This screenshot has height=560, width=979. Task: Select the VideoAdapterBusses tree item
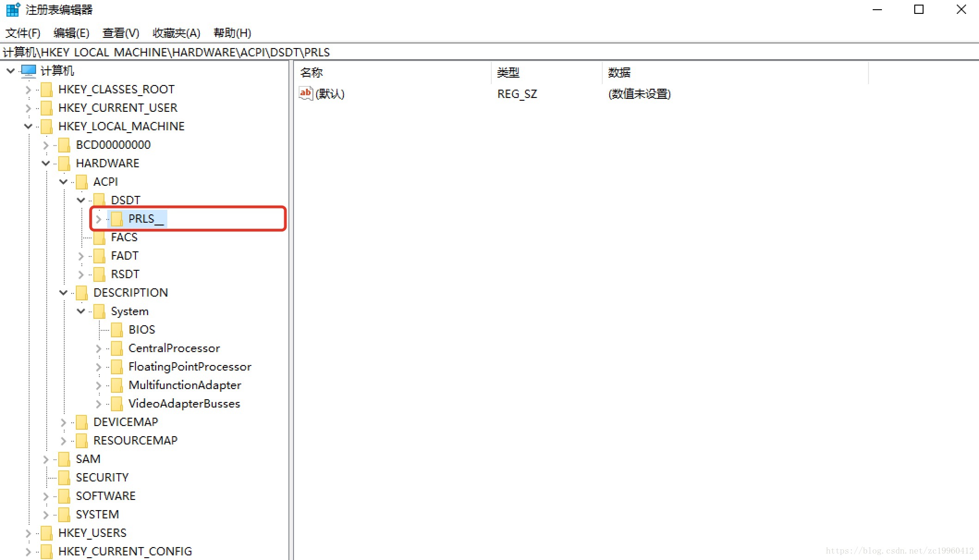184,404
